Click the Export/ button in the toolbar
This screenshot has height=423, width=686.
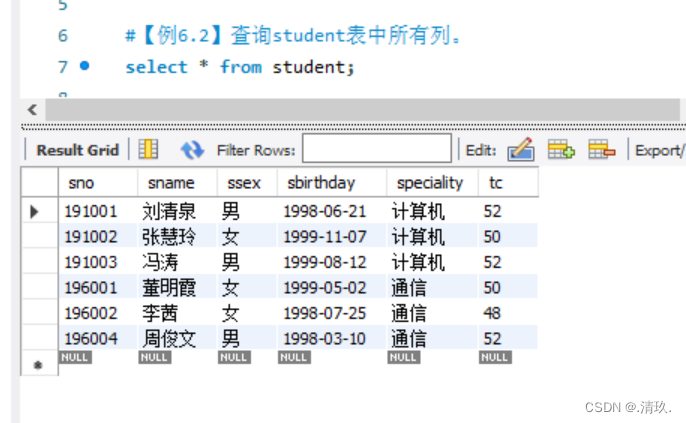click(x=659, y=150)
